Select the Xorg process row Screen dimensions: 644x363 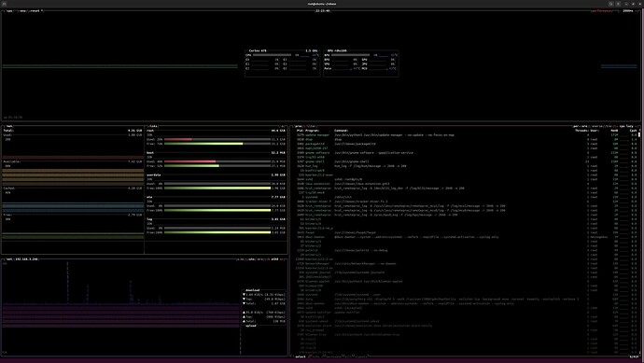click(466, 299)
